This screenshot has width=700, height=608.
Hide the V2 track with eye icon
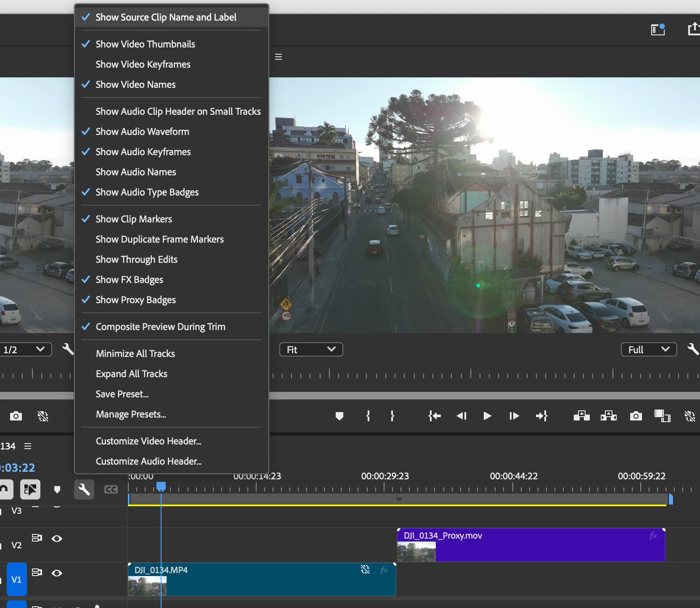point(57,539)
